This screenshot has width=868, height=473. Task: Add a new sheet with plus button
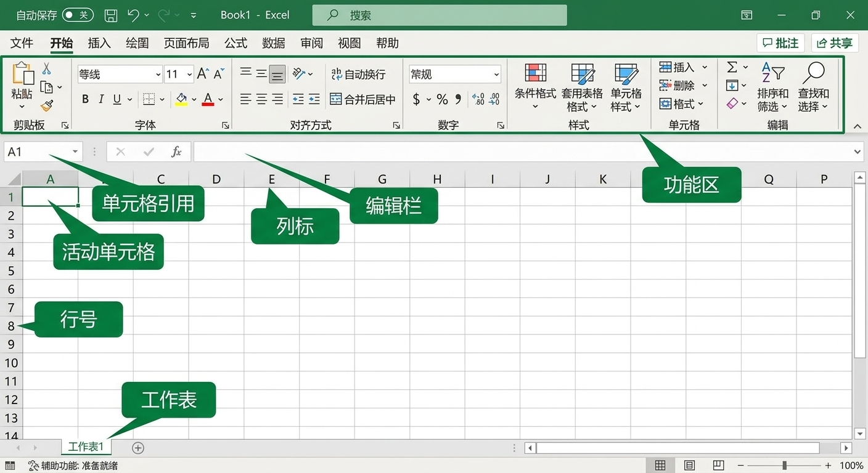click(138, 448)
